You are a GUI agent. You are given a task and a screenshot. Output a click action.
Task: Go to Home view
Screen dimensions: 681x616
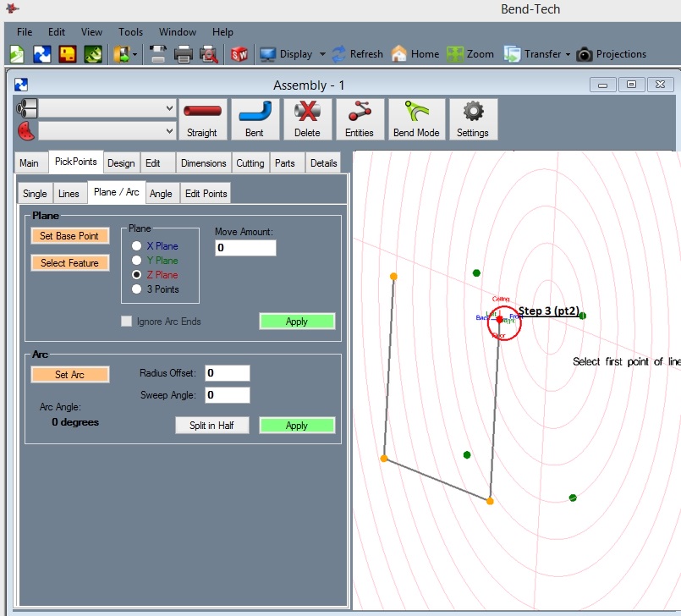pos(415,54)
